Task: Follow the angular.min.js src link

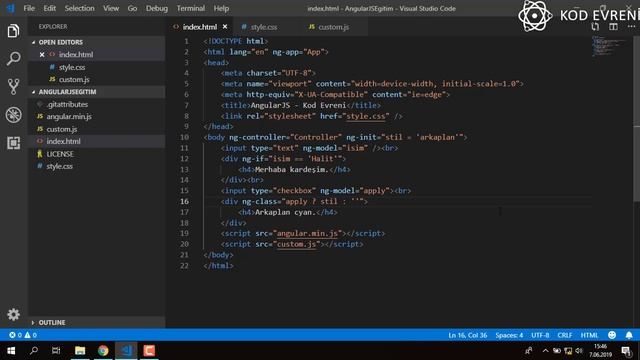Action: click(307, 233)
